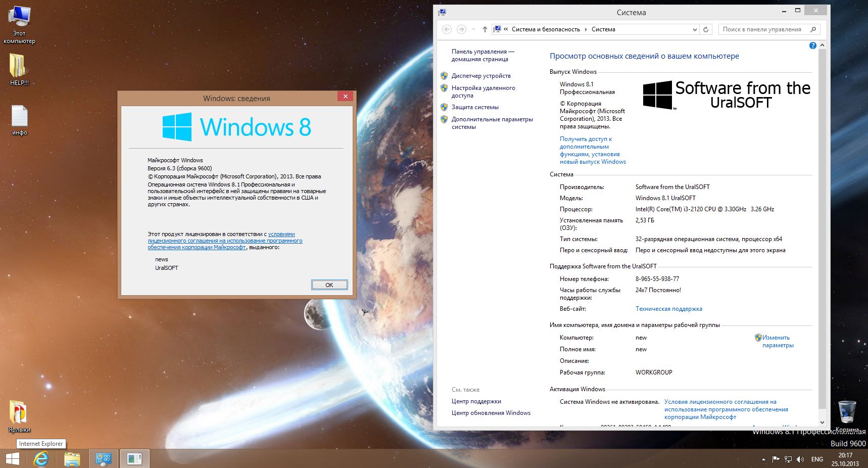Show hidden tray icons arrow
Screen dimensions: 868x468
tap(763, 459)
